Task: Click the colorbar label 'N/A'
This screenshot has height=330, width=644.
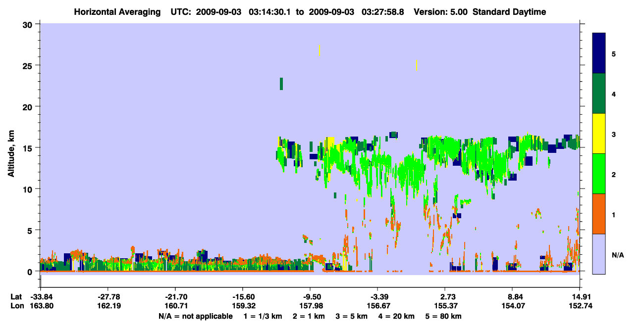Action: coord(618,255)
